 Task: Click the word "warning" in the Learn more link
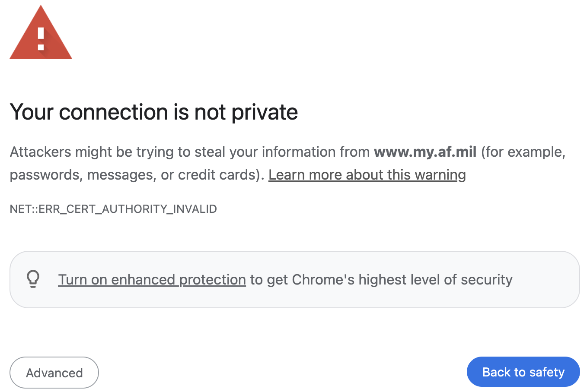440,175
